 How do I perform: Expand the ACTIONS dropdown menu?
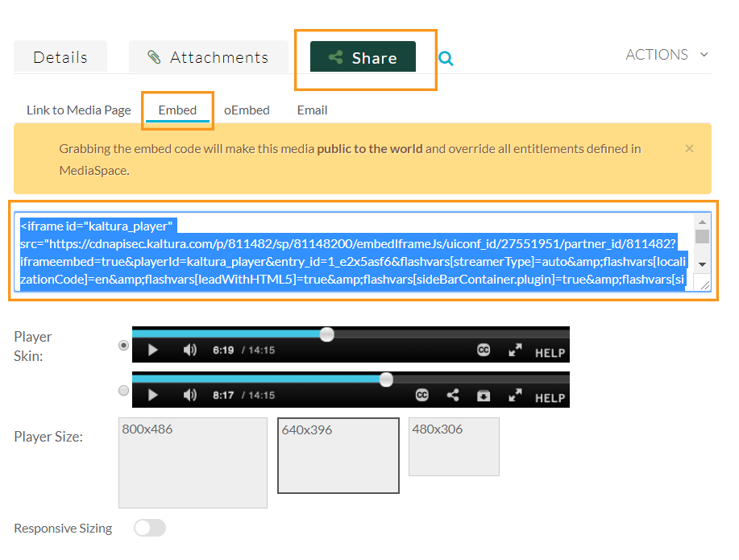tap(666, 55)
